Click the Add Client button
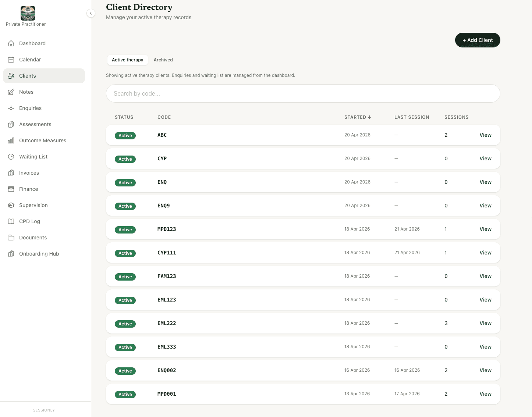 coord(478,40)
